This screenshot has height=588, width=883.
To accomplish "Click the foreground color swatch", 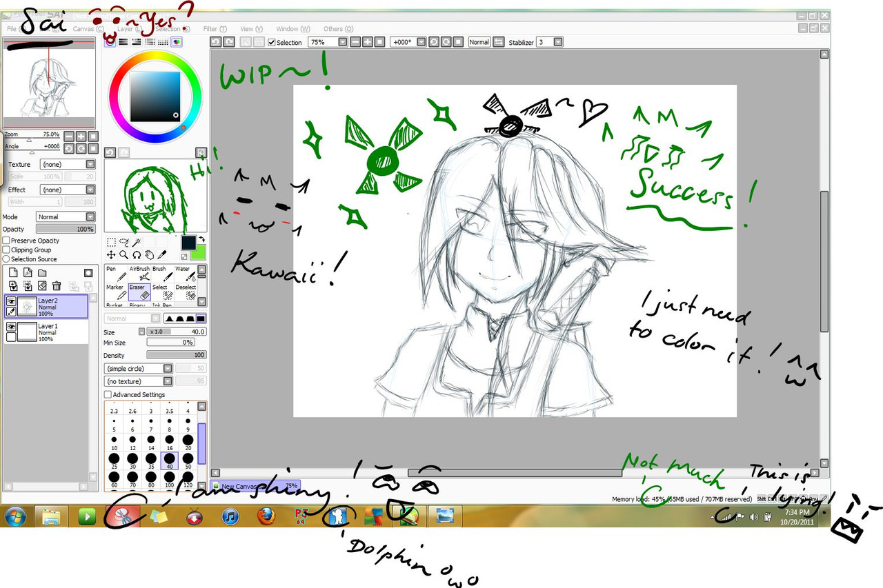I will [188, 243].
